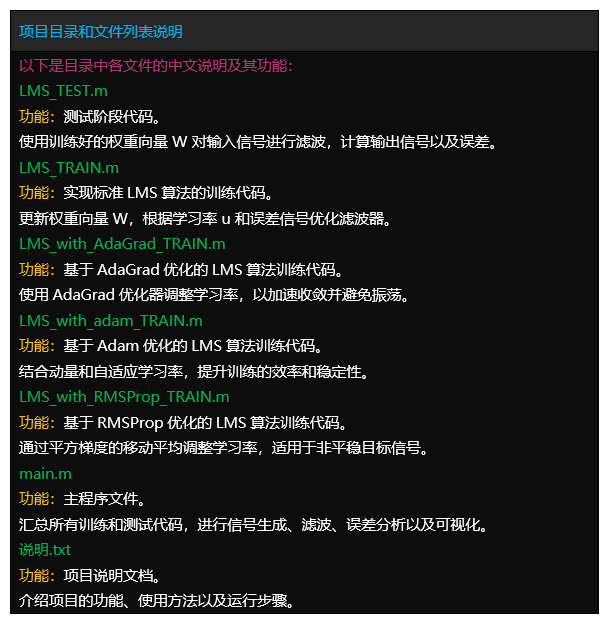Select the LMS_TEST.m file name

(x=63, y=91)
